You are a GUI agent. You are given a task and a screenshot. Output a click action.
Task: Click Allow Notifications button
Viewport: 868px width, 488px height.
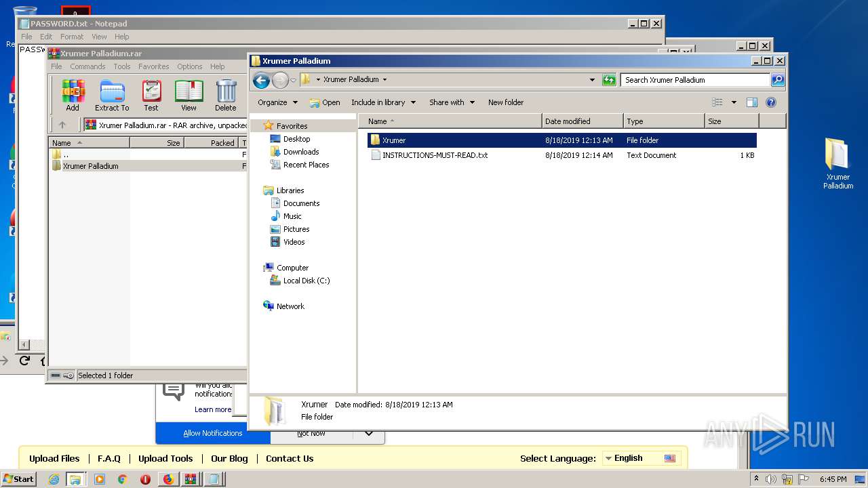point(213,433)
